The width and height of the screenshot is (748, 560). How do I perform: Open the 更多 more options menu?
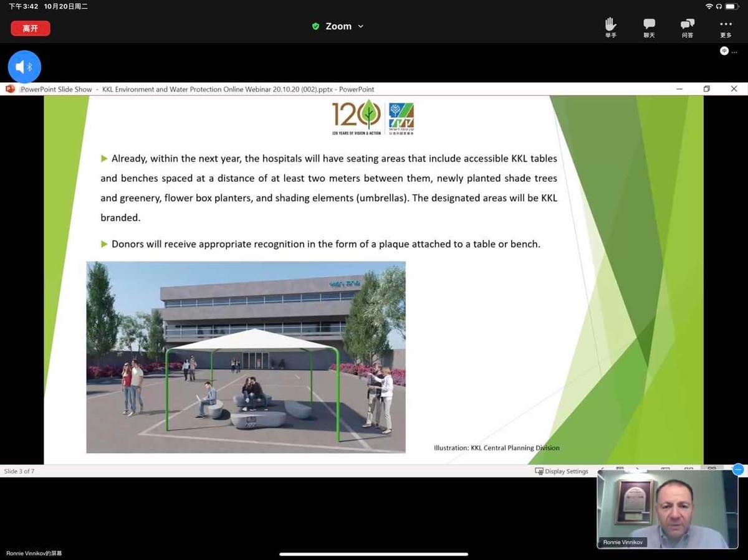point(726,28)
